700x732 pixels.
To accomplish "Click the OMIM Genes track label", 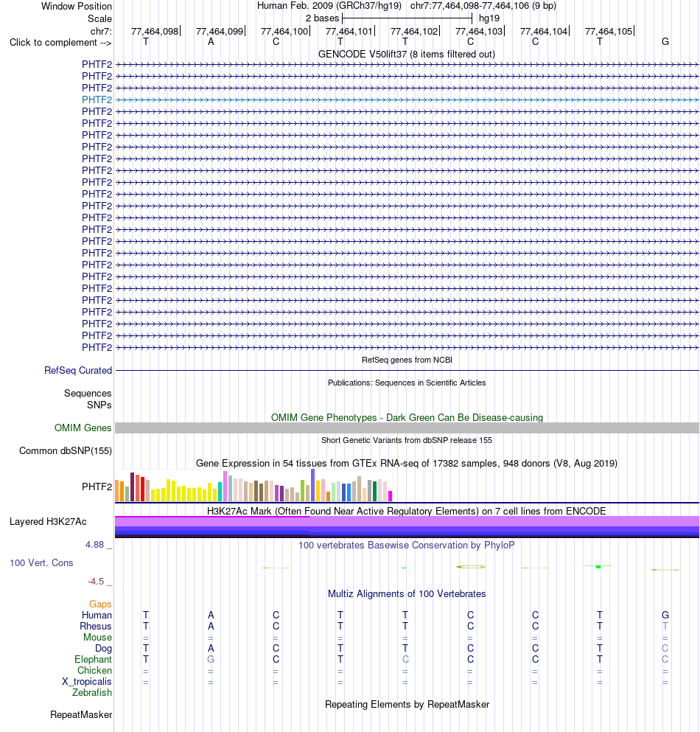I will tap(83, 428).
